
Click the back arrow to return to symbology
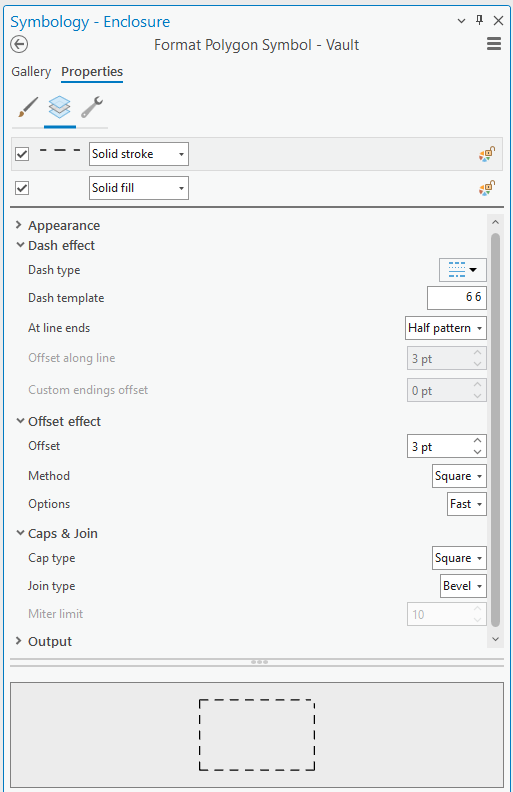19,44
